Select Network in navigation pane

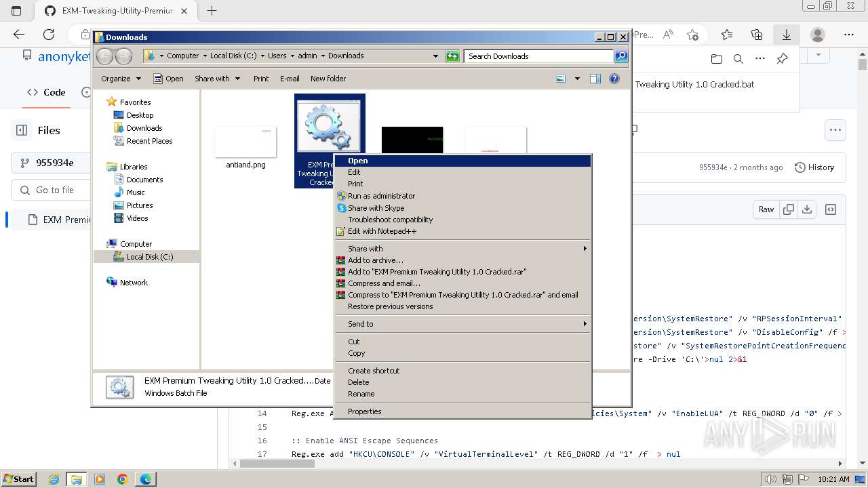point(133,283)
